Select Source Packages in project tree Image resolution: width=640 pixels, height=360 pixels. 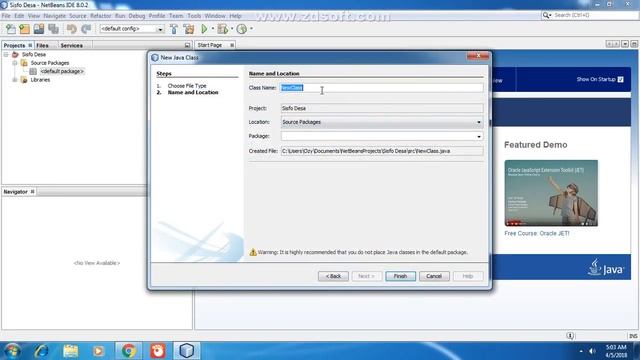(50, 63)
